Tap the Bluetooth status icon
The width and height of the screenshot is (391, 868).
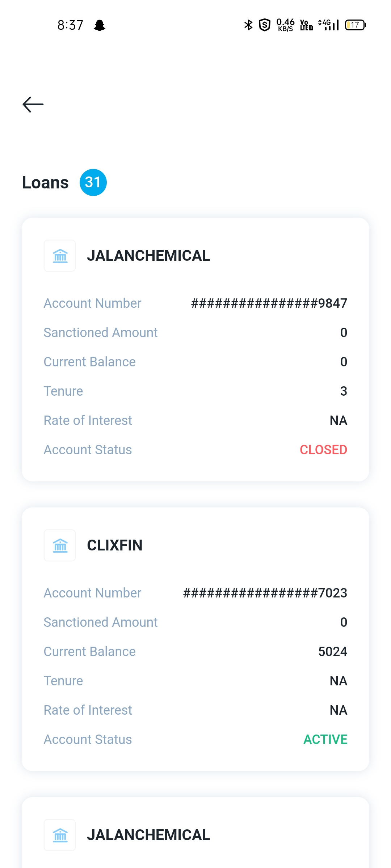[248, 25]
